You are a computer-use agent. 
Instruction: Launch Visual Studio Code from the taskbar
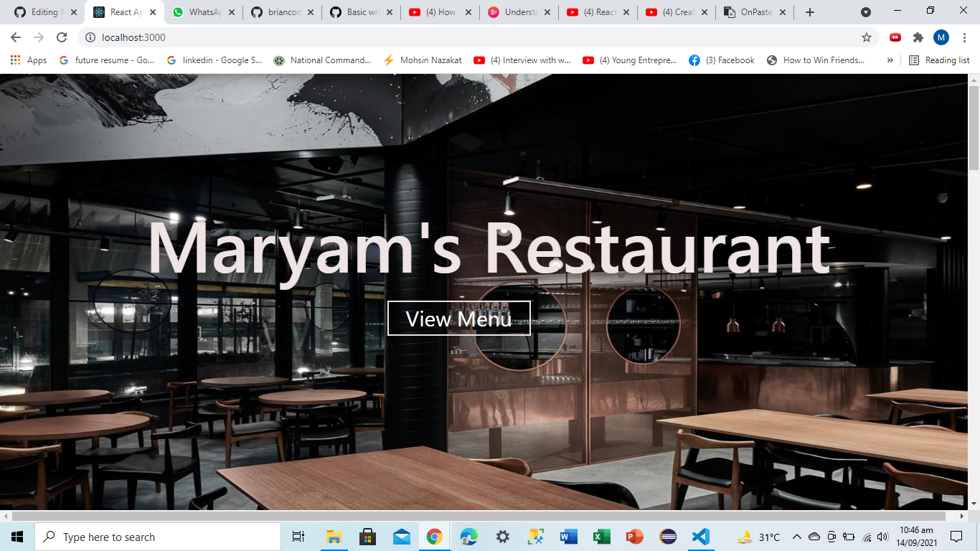click(x=699, y=536)
